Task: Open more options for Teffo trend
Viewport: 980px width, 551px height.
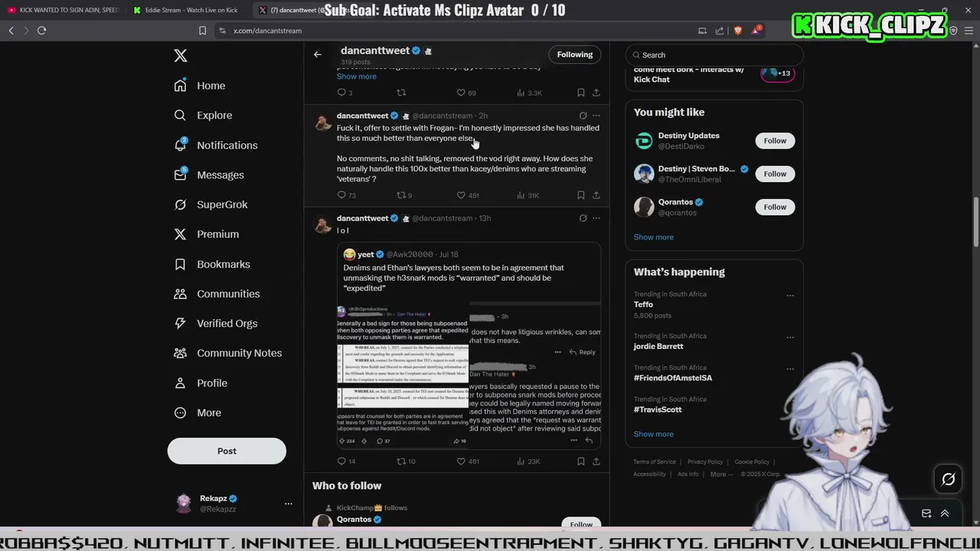Action: tap(790, 295)
